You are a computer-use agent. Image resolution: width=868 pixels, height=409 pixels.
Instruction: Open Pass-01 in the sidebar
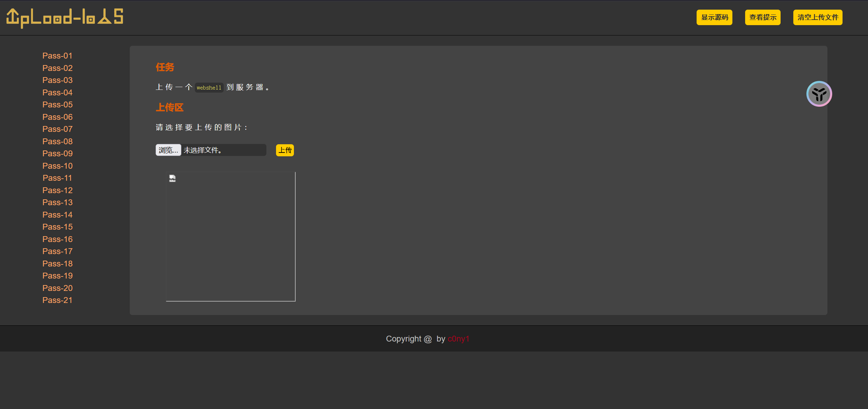(x=57, y=56)
